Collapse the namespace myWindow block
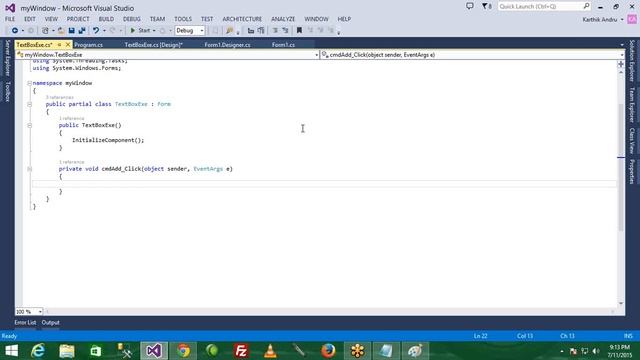640x360 pixels. pyautogui.click(x=29, y=83)
